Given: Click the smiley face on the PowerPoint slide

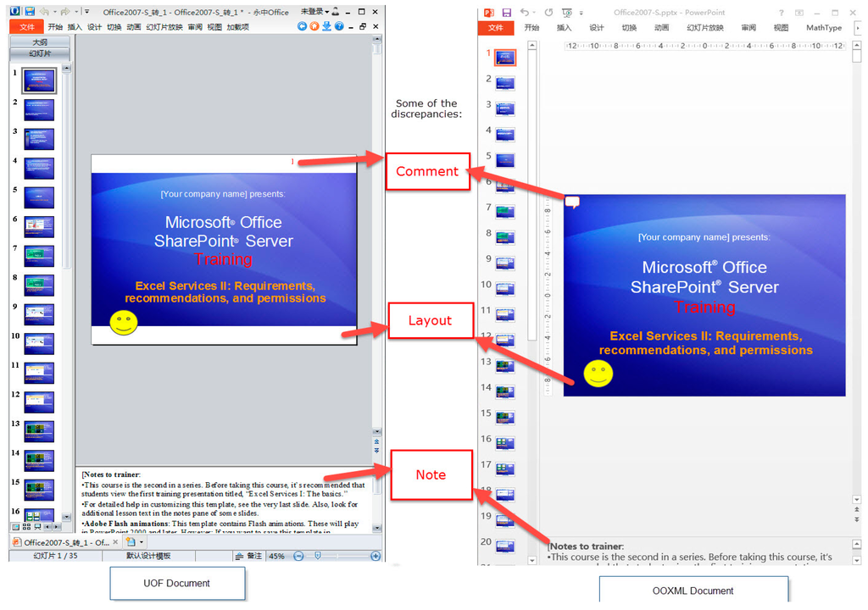Looking at the screenshot, I should point(598,373).
